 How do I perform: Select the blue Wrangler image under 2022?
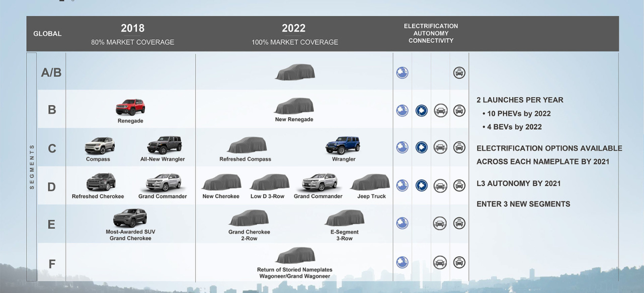point(343,145)
